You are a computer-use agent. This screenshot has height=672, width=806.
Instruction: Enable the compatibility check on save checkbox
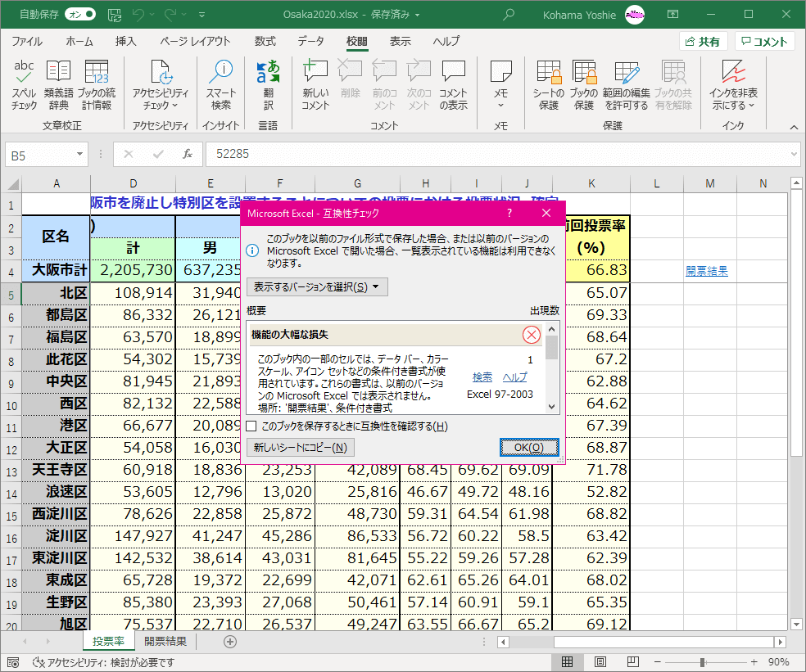click(252, 426)
